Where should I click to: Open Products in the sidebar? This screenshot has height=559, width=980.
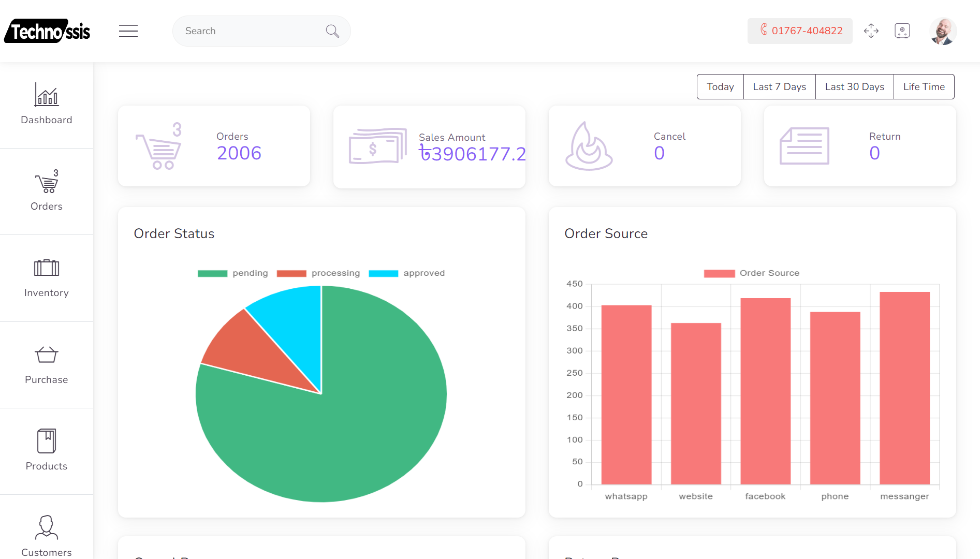tap(47, 451)
